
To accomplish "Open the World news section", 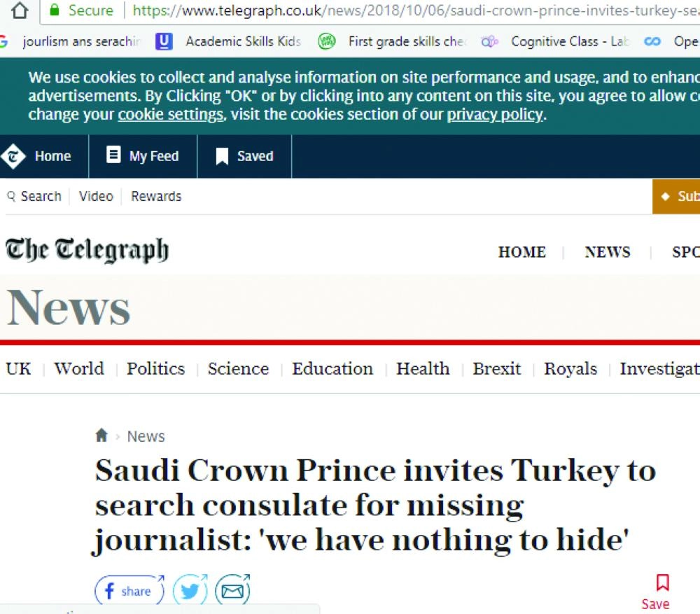I will (x=78, y=369).
